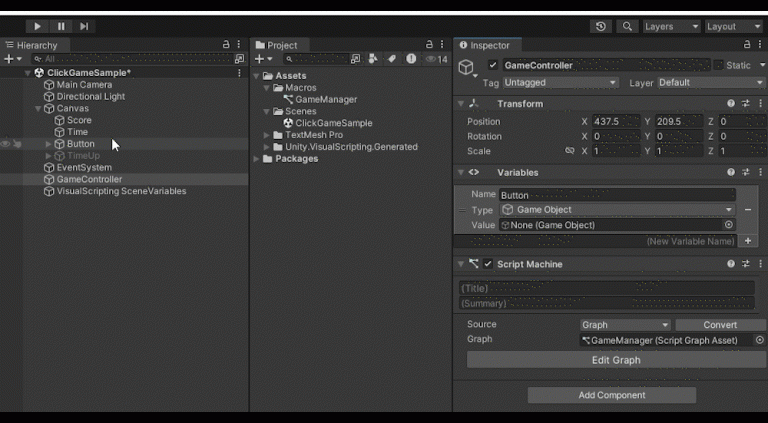This screenshot has height=423, width=768.
Task: Open the Source dropdown set to Graph
Action: [x=625, y=325]
